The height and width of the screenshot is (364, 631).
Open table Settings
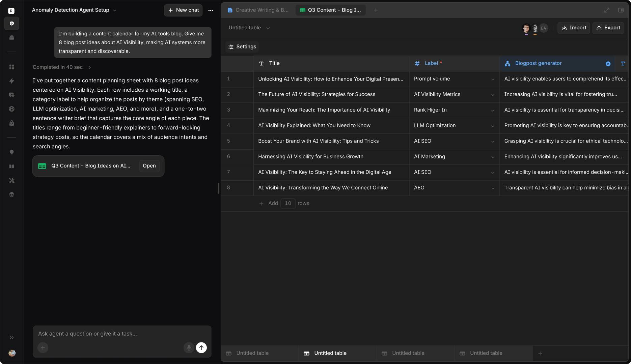tap(242, 47)
